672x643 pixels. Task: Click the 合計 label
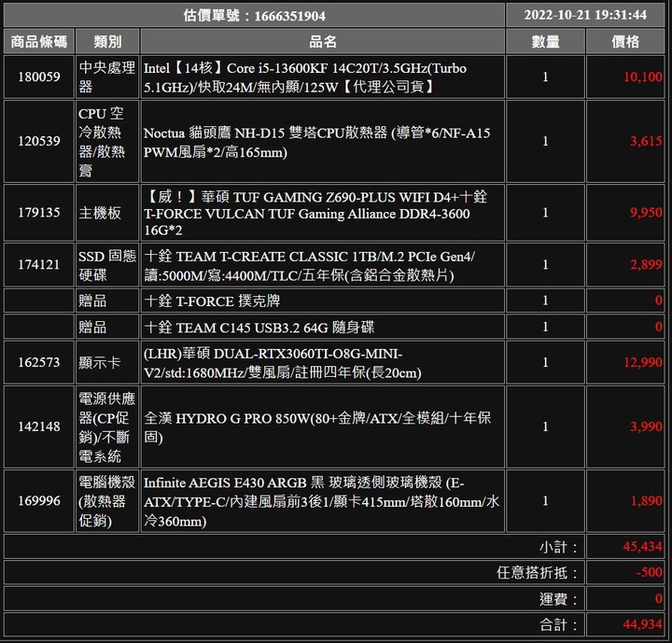[x=557, y=624]
